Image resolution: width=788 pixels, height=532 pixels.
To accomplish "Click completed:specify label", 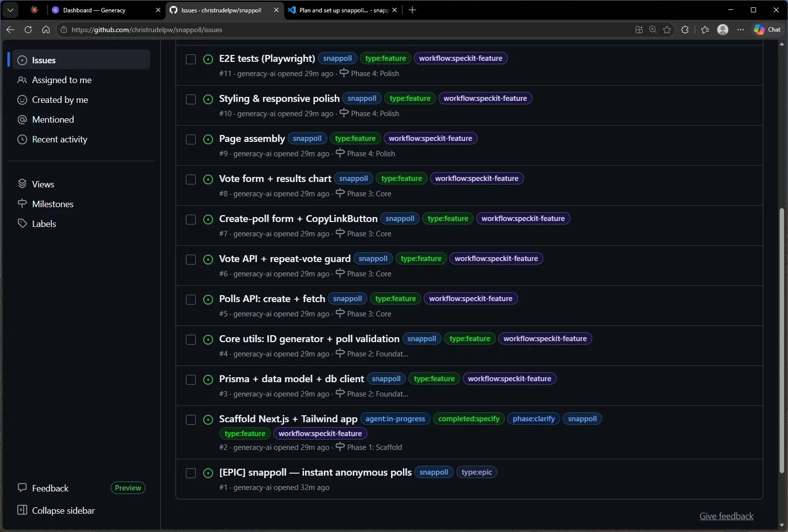I will click(469, 419).
